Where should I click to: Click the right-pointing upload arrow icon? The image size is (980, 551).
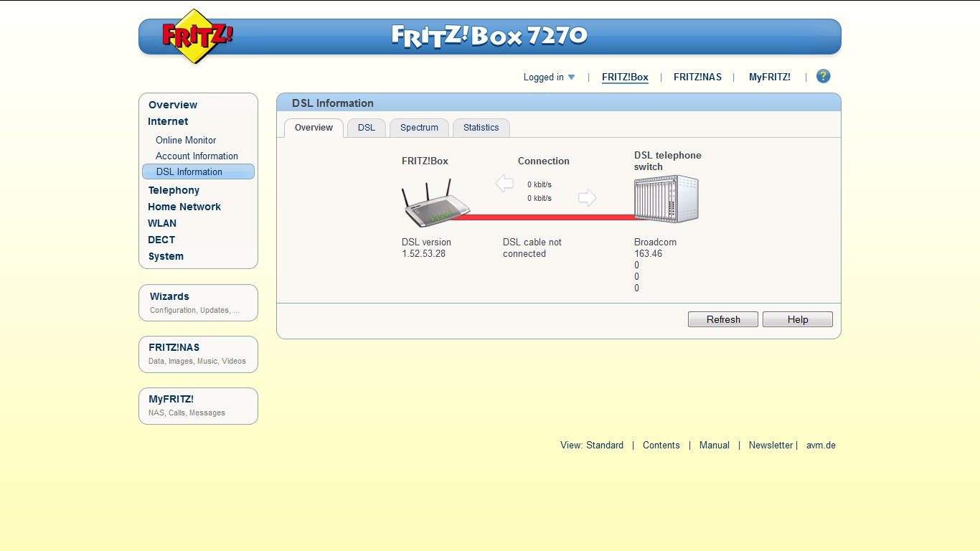(x=588, y=197)
